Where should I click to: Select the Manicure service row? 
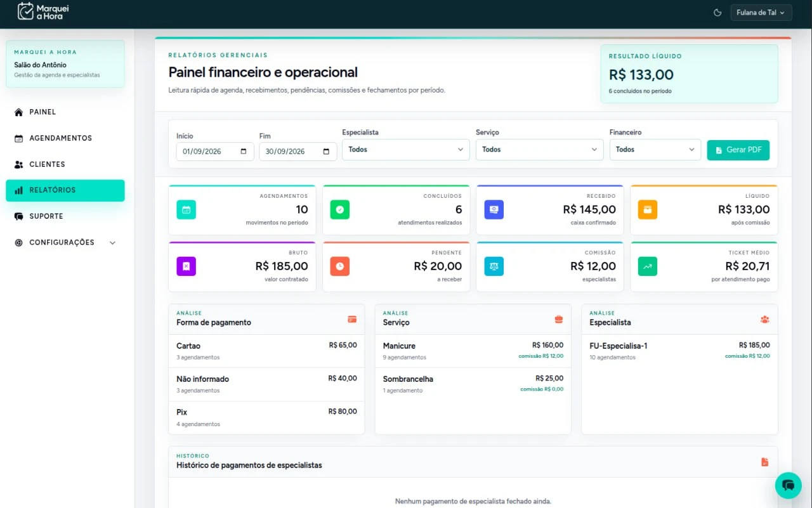coord(473,351)
